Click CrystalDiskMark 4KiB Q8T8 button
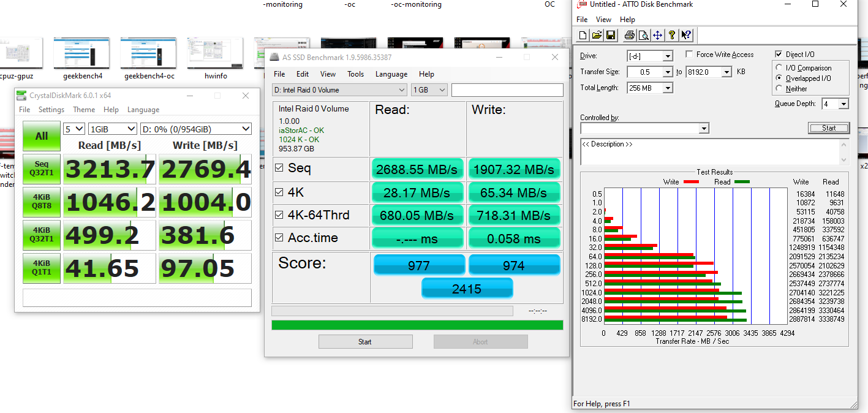Screen dimensions: 868x413 pos(42,202)
